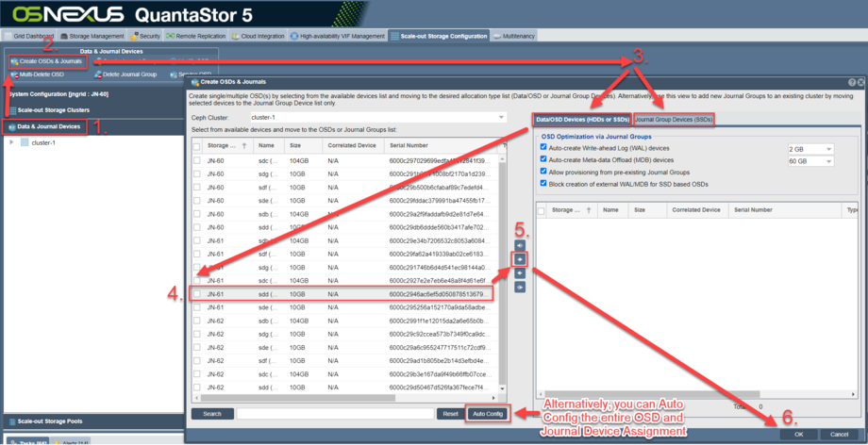Open the Remote Replication tab

[196, 36]
